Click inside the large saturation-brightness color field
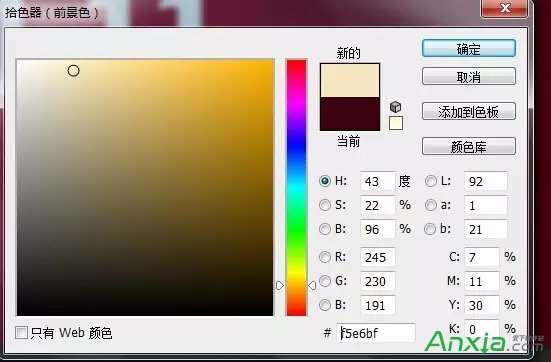Viewport: 551px width, 362px height. [x=145, y=188]
